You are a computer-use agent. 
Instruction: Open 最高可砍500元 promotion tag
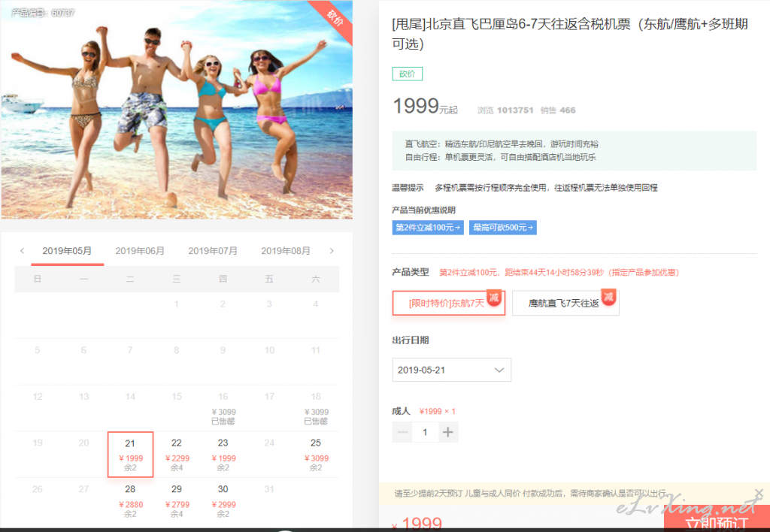503,227
